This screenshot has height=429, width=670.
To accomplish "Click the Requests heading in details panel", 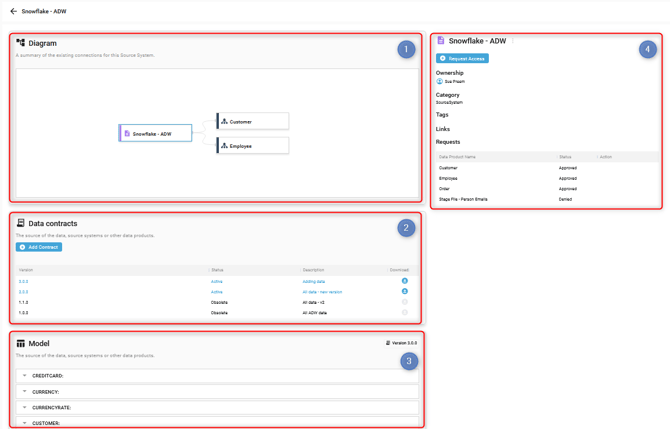I will coord(448,142).
